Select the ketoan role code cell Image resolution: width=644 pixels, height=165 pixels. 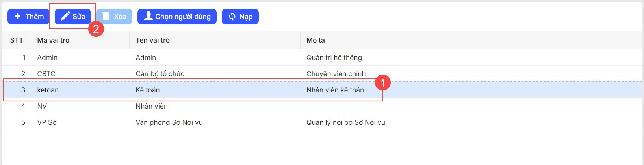(x=48, y=90)
